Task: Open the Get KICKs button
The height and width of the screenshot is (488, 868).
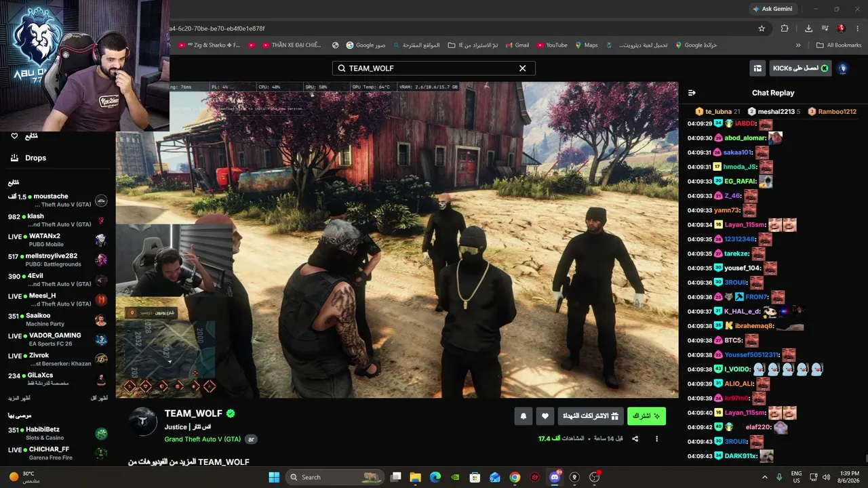Action: (x=801, y=68)
